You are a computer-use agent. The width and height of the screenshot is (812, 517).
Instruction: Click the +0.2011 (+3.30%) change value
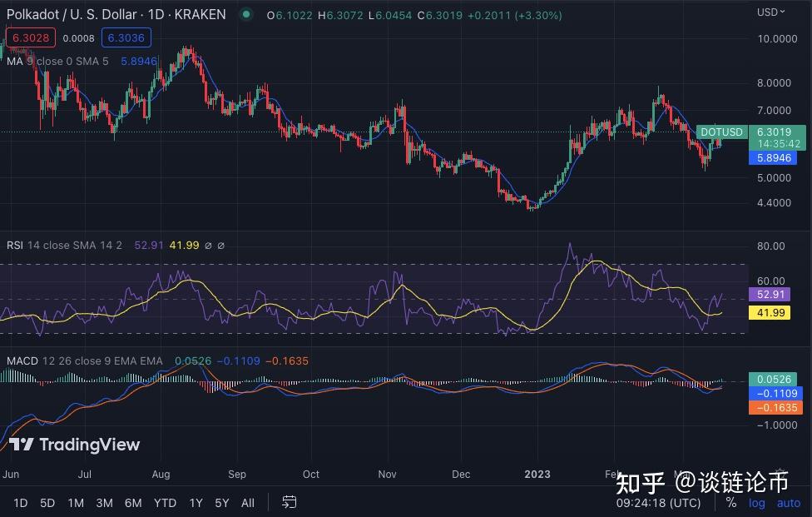tap(515, 16)
